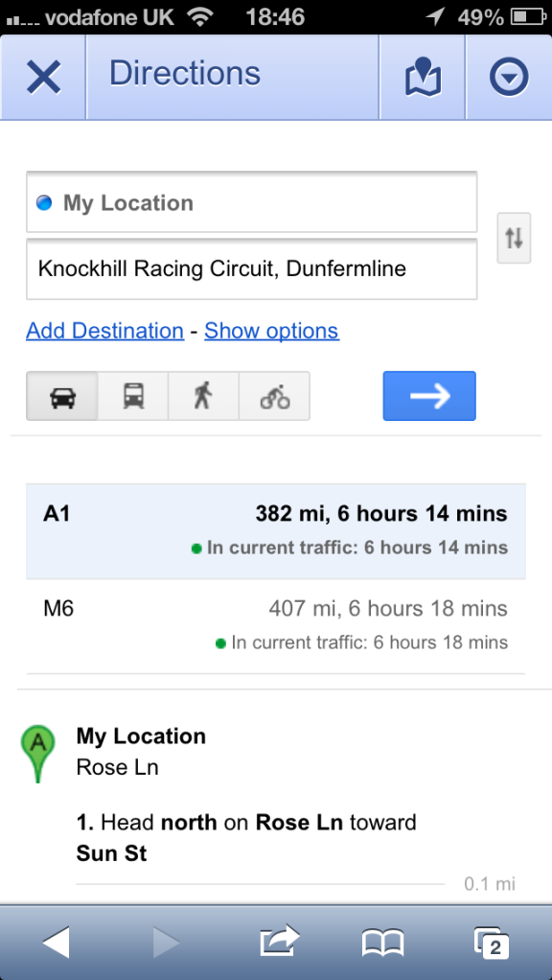The width and height of the screenshot is (552, 980).
Task: Select the walking mode
Action: point(203,396)
